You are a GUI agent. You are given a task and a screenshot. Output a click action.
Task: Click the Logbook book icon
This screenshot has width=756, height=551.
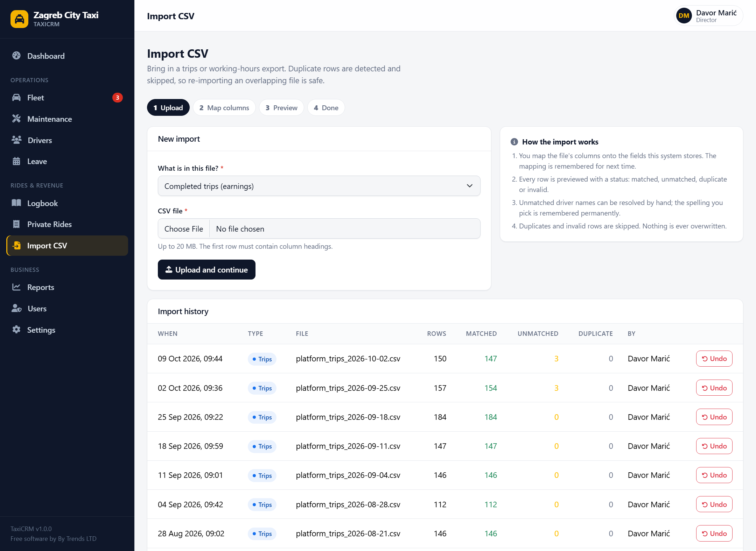click(16, 203)
